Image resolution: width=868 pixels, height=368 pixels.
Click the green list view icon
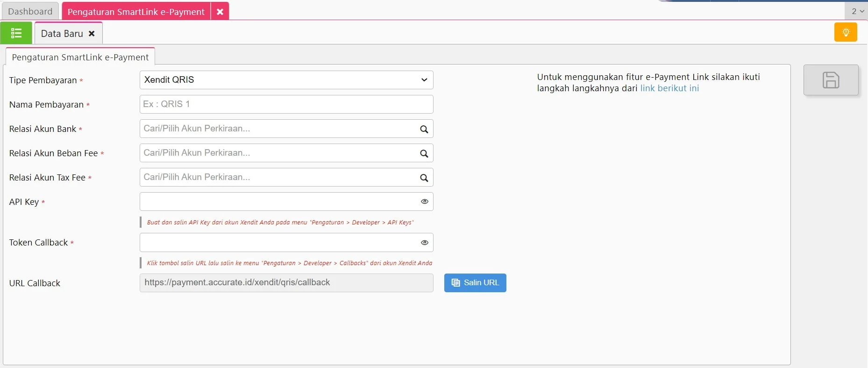coord(16,33)
